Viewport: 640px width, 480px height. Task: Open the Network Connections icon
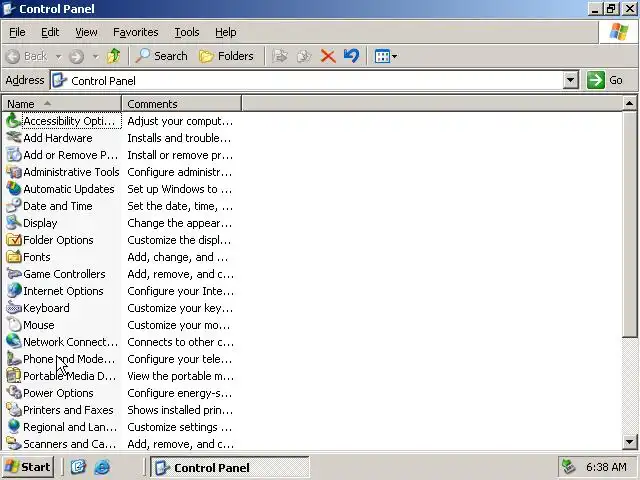[x=14, y=342]
